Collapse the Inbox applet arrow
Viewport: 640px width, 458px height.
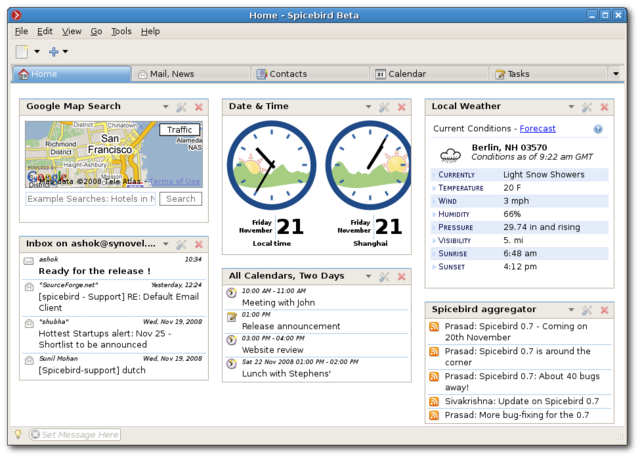(165, 244)
